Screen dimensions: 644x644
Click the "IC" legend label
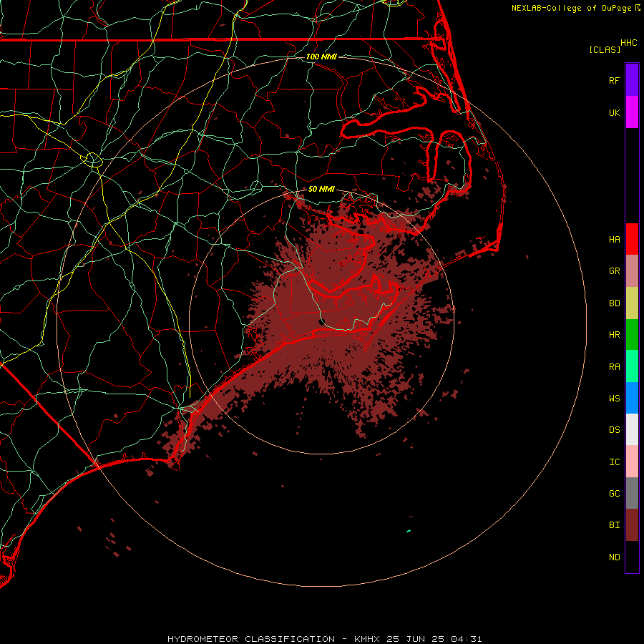tap(615, 462)
